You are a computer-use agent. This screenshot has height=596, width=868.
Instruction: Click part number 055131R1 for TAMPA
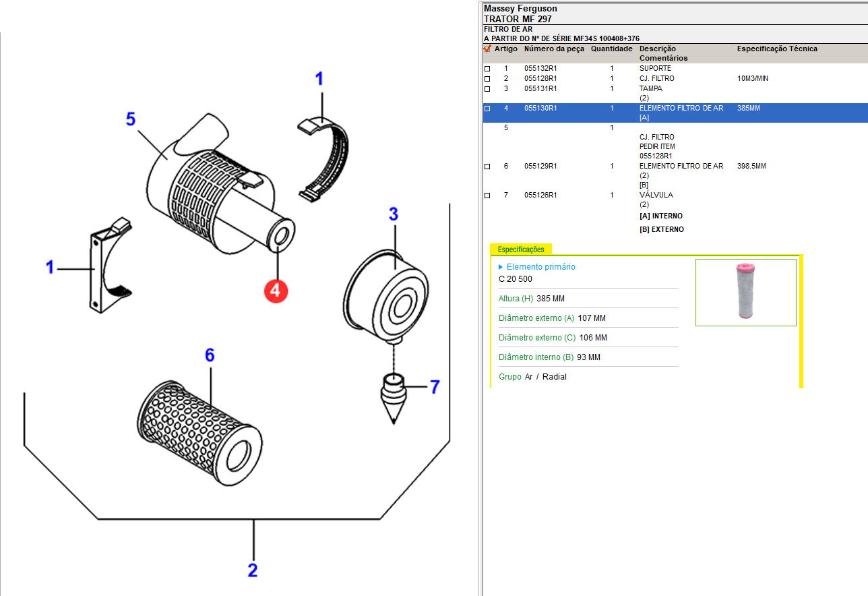(540, 89)
